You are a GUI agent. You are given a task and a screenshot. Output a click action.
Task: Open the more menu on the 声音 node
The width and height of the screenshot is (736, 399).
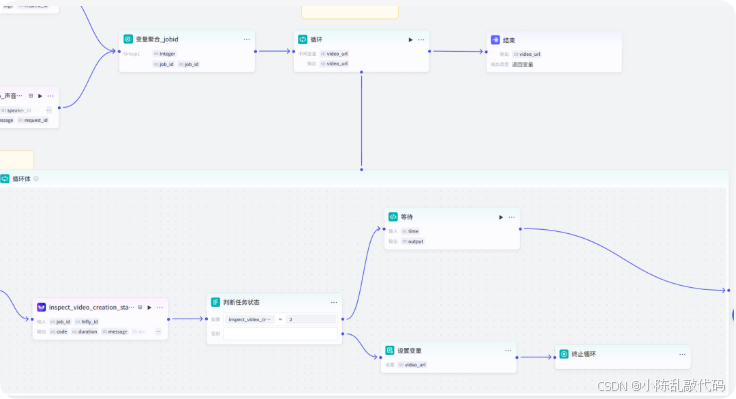point(51,96)
